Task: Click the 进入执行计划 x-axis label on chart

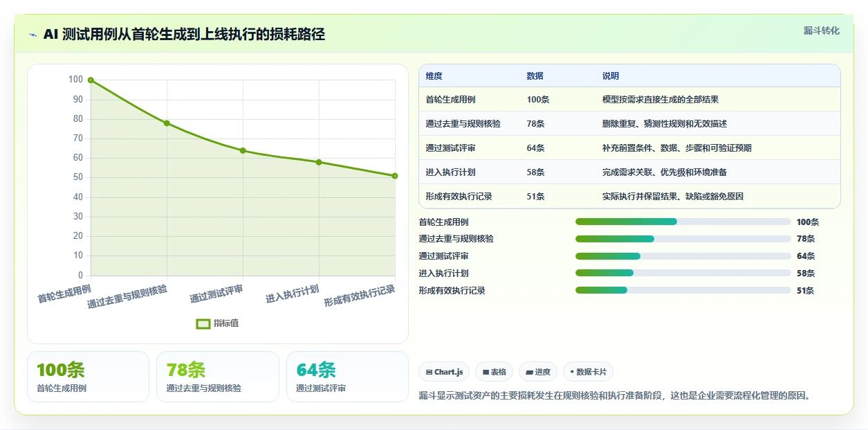Action: coord(293,294)
